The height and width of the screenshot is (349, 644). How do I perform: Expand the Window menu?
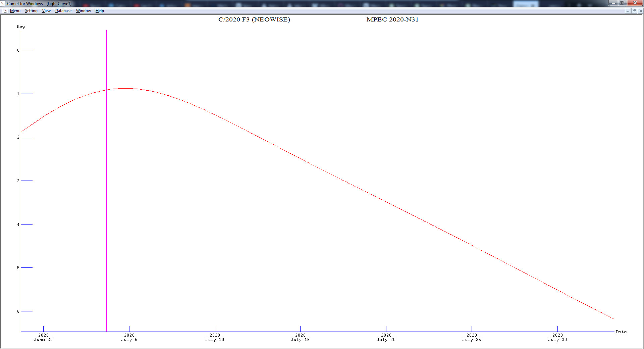pyautogui.click(x=83, y=11)
